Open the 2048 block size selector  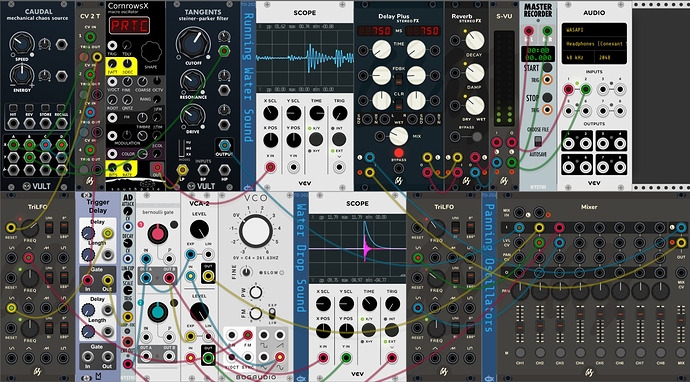click(x=610, y=57)
